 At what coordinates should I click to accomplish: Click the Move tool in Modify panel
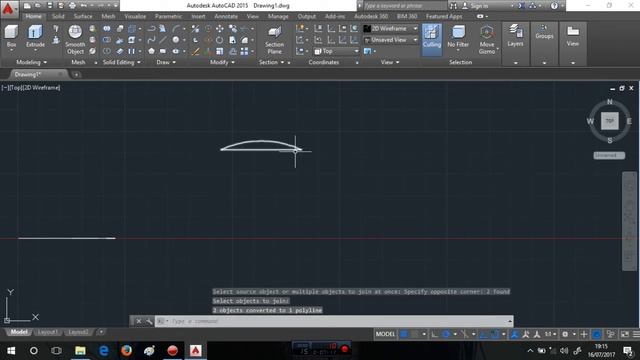(x=220, y=29)
